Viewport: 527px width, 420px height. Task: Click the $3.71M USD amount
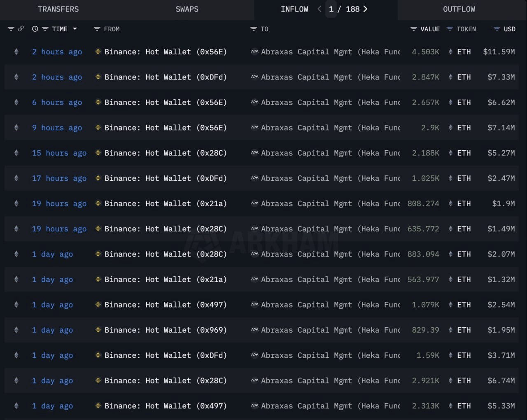coord(501,355)
